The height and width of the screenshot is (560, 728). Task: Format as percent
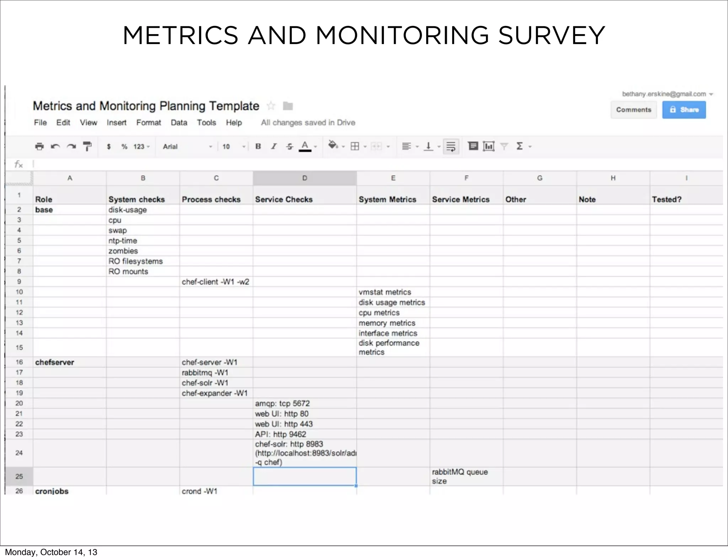coord(124,146)
